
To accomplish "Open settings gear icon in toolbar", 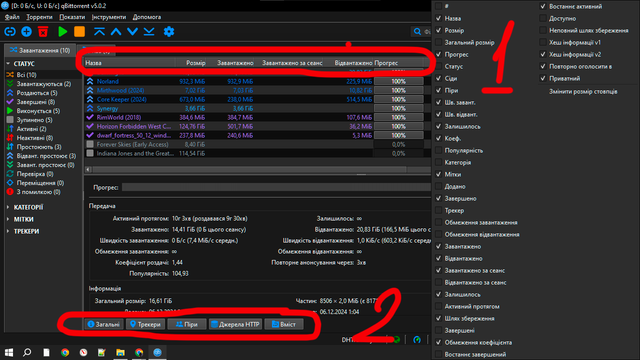I will point(169,31).
